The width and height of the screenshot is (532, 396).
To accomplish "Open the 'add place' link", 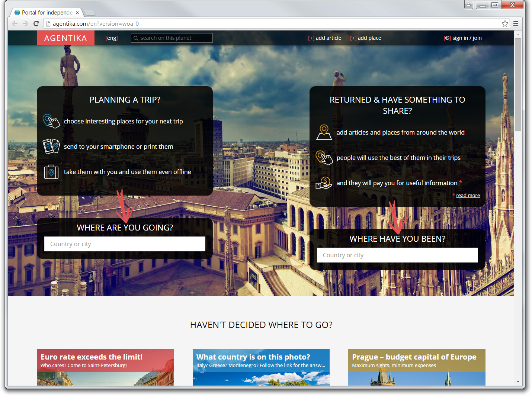I will [x=366, y=38].
